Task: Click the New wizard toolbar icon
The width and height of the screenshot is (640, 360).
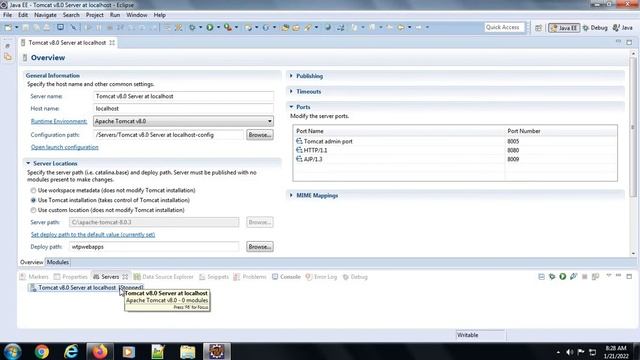Action: pos(8,27)
